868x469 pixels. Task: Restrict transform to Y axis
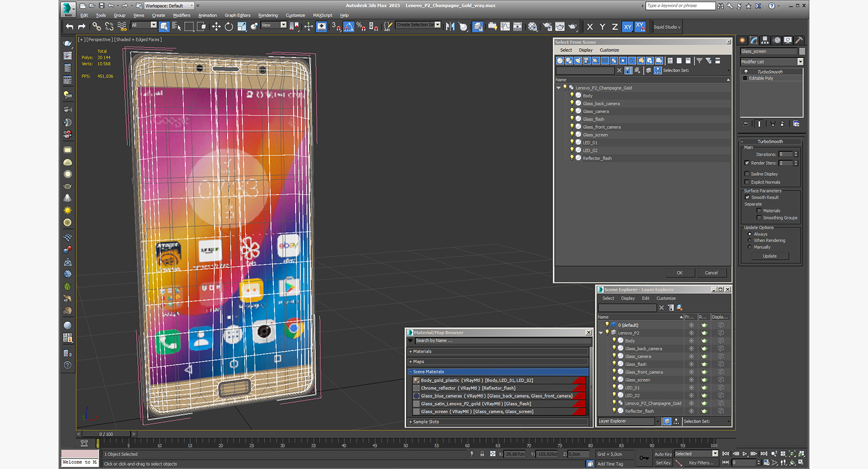click(602, 26)
